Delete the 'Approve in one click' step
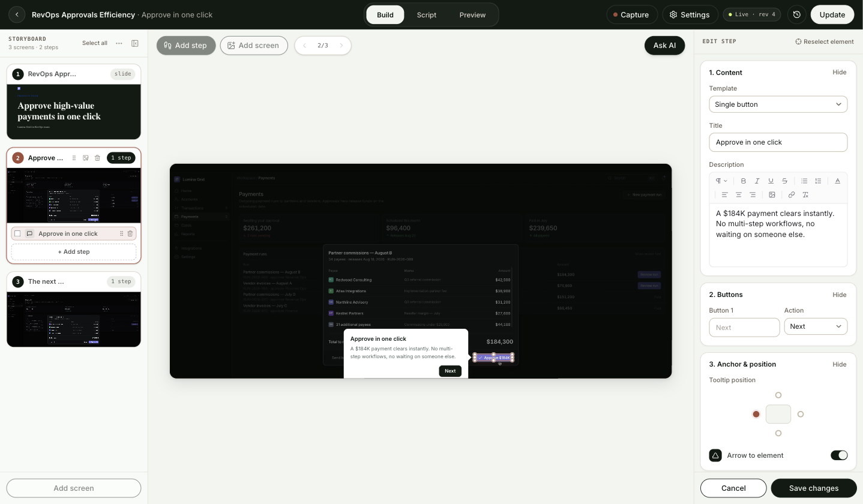 (x=130, y=233)
